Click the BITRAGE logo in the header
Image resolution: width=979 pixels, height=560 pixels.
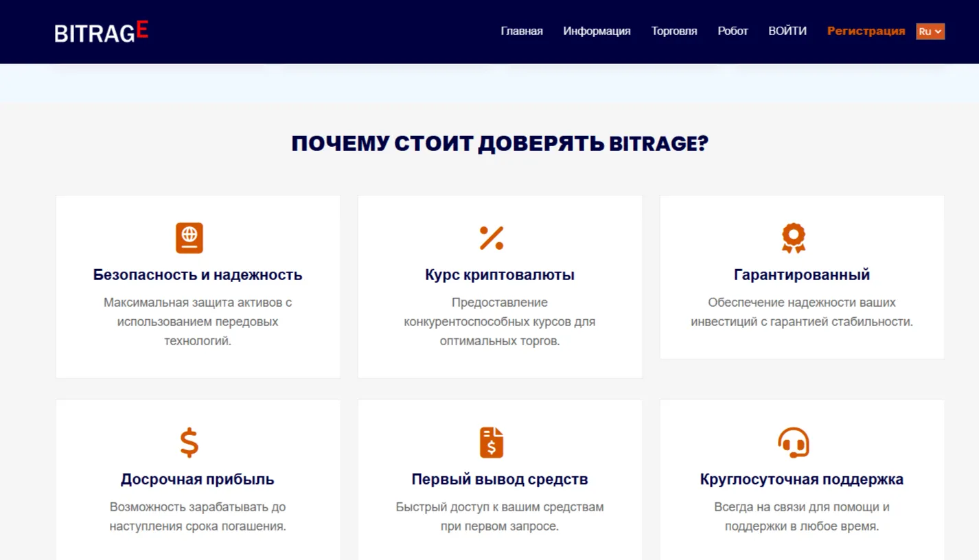click(x=102, y=32)
